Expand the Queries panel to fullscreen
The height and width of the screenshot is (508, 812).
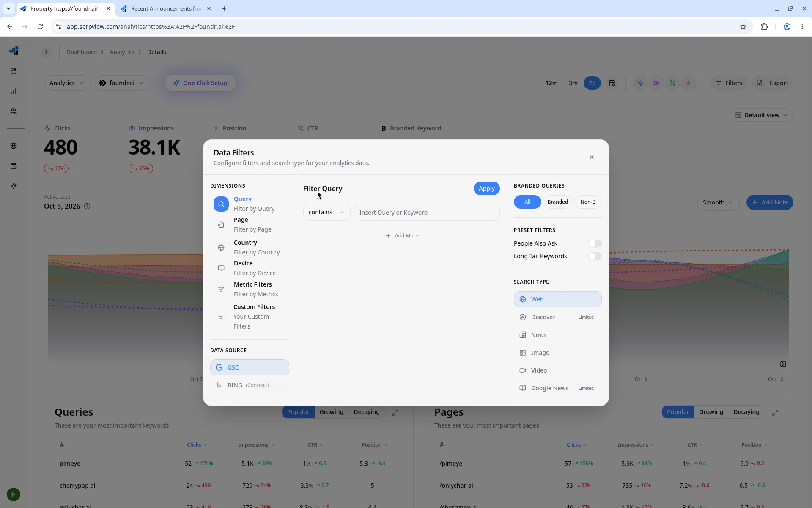click(x=395, y=412)
